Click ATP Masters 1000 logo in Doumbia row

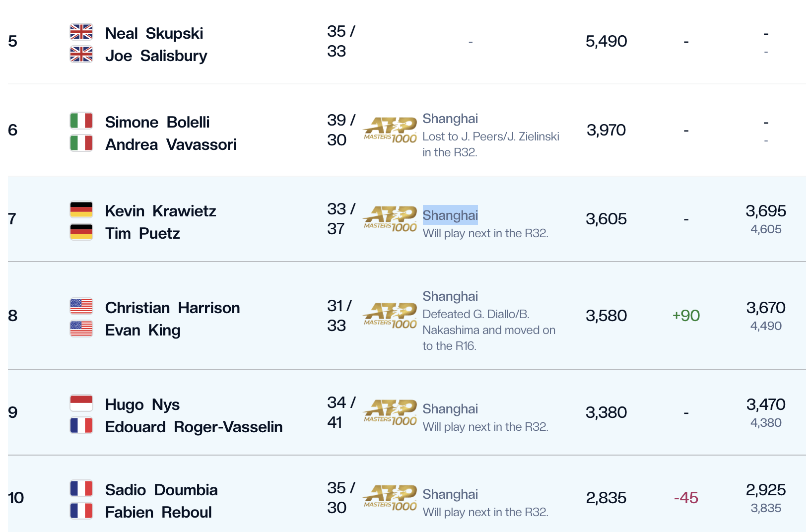pos(390,498)
